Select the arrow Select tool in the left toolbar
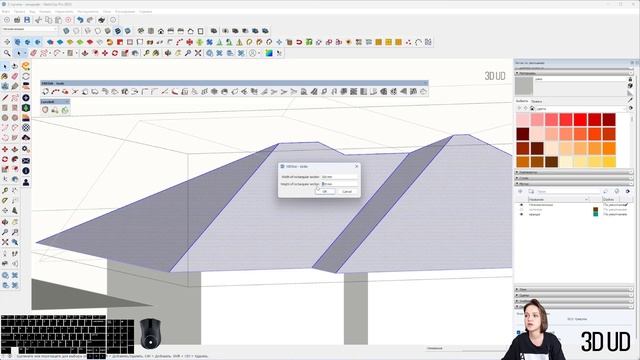The width and height of the screenshot is (640, 360). pos(5,66)
